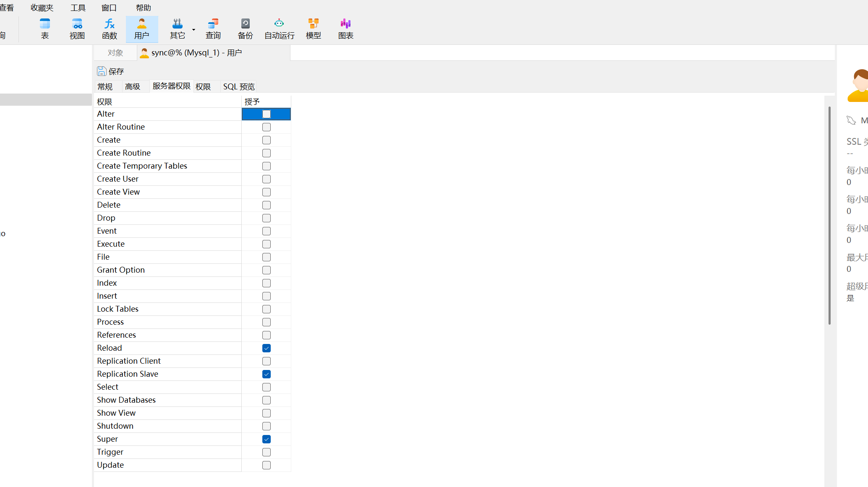Viewport: 868px width, 487px height.
Task: Open the Tools (工具) menu
Action: [x=78, y=8]
